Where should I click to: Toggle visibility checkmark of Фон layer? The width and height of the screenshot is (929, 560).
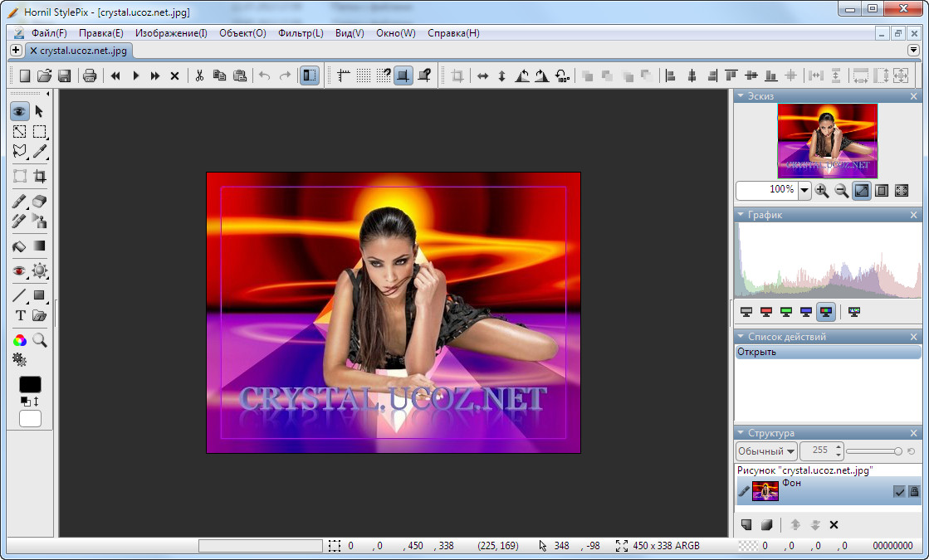pyautogui.click(x=899, y=491)
